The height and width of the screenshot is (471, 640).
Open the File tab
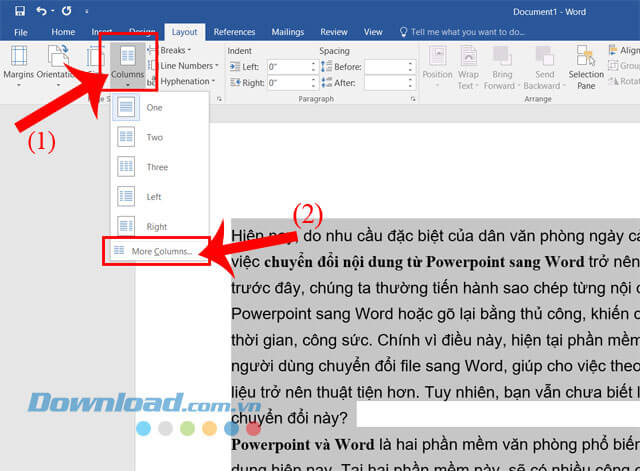21,32
